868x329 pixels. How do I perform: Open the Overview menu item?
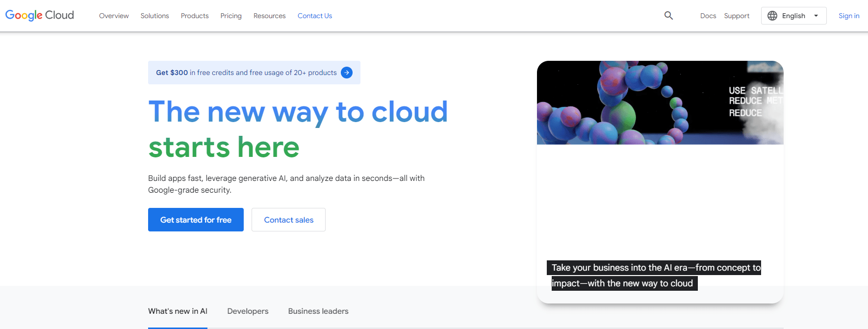[114, 16]
